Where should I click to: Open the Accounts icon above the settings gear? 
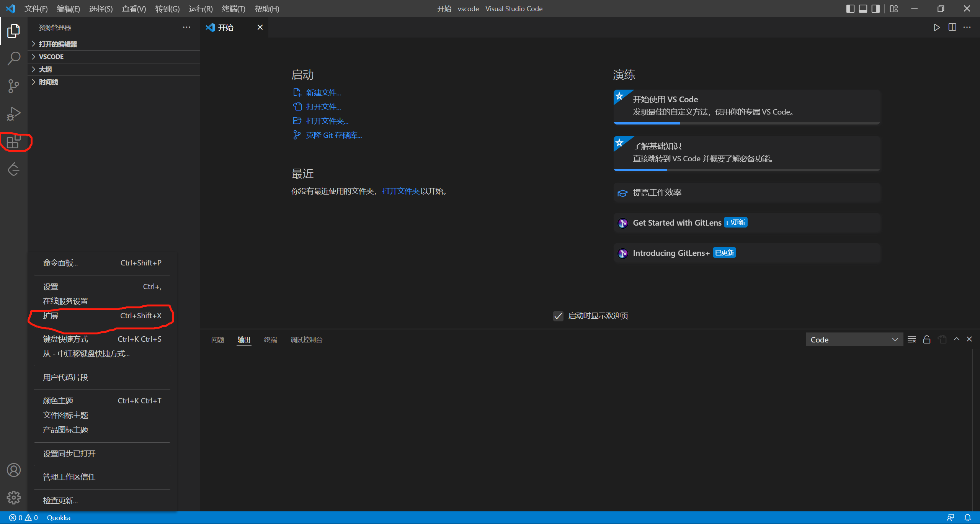[14, 470]
